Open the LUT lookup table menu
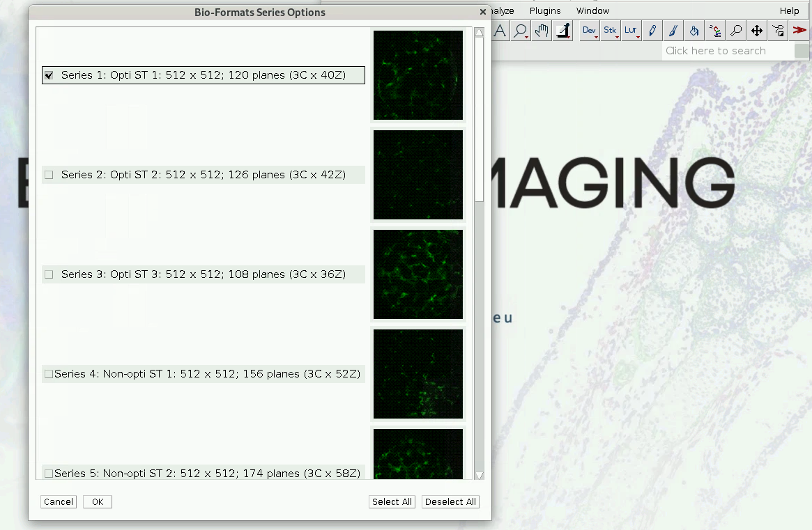Image resolution: width=812 pixels, height=530 pixels. pos(631,31)
